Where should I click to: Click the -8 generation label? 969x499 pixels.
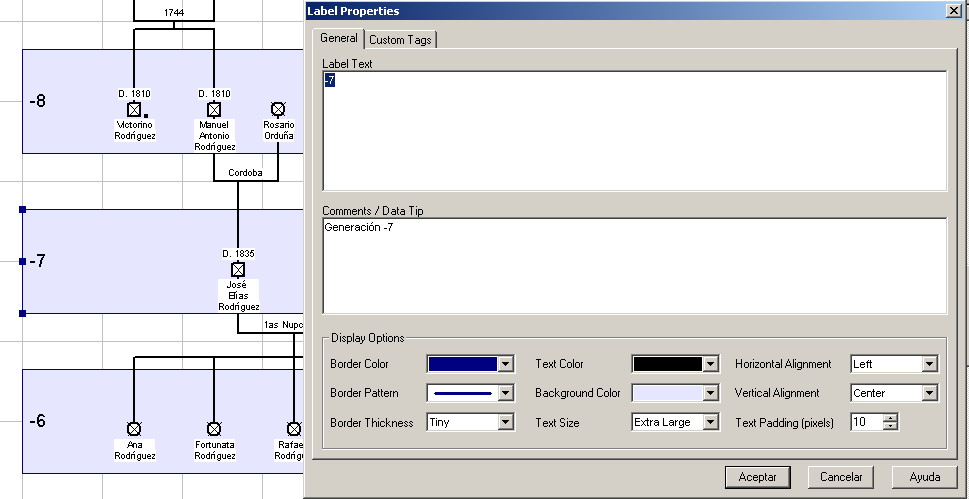tap(38, 101)
